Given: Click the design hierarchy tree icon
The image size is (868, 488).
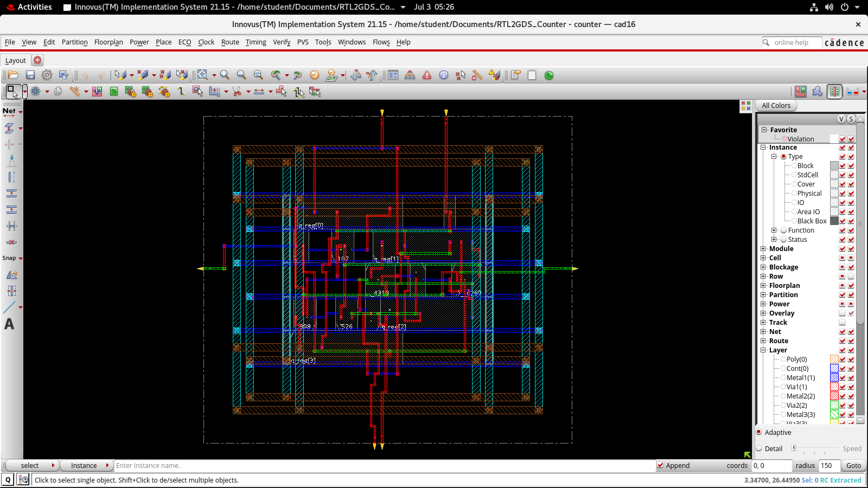Looking at the screenshot, I should coord(410,75).
